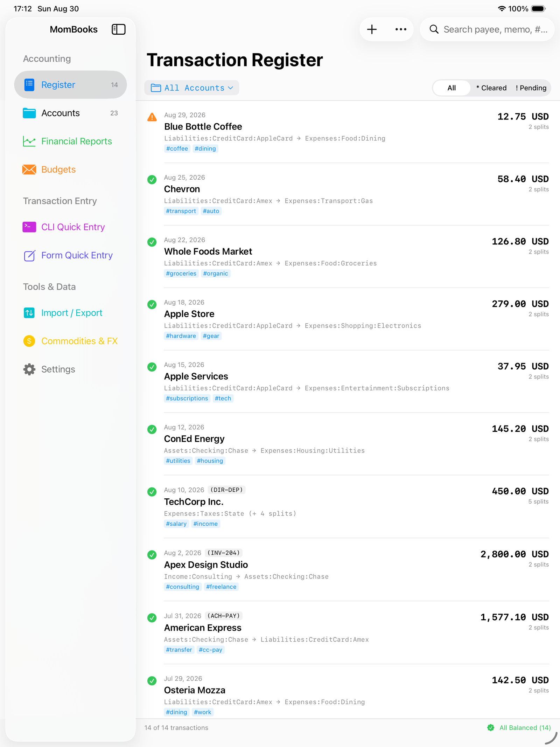The width and height of the screenshot is (560, 747).
Task: Click the cleared checkmark on Chevron
Action: (152, 180)
